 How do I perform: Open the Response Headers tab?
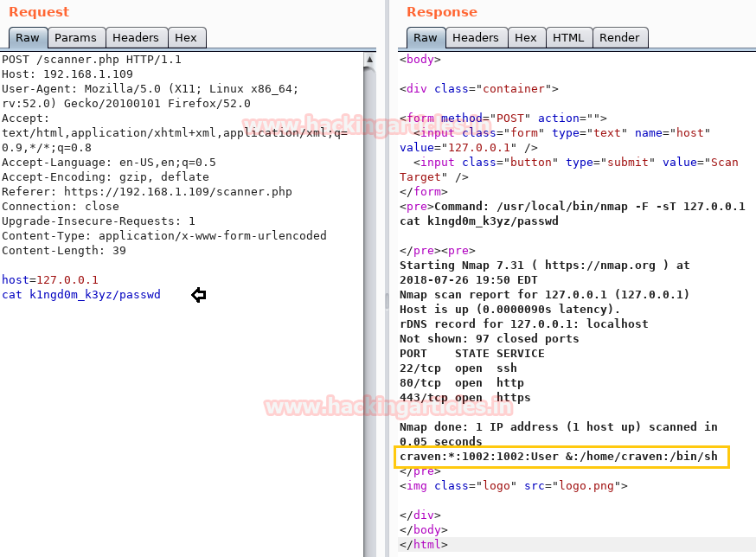point(476,37)
